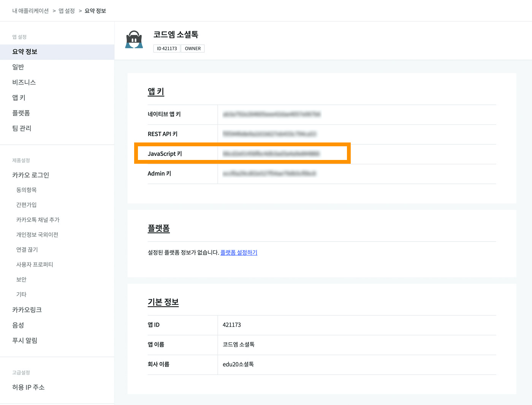Click the 회사 이름 value edu20소셜톡
Viewport: 532px width, 405px height.
tap(238, 364)
